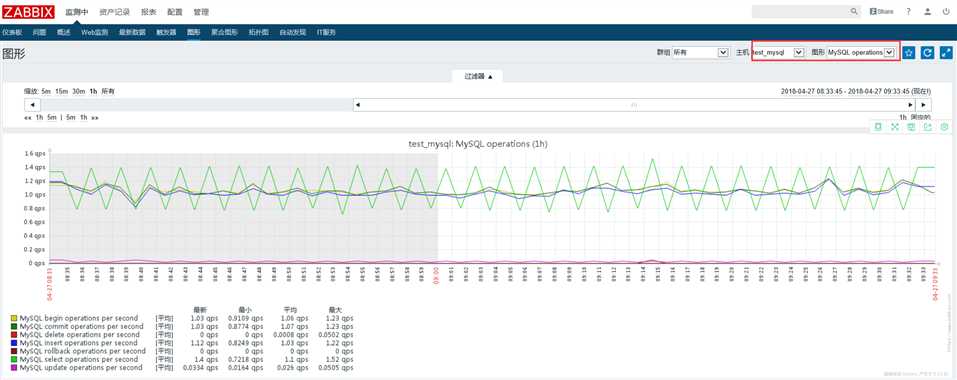This screenshot has width=957, height=380.
Task: Click the green gear icon above graph
Action: (944, 127)
